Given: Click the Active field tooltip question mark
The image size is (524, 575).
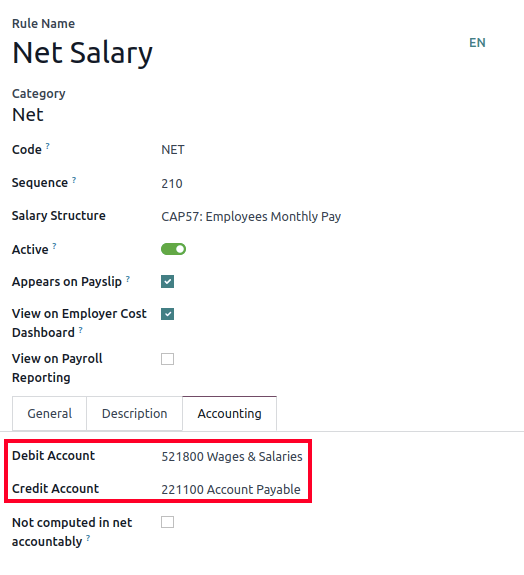Looking at the screenshot, I should coord(54,246).
